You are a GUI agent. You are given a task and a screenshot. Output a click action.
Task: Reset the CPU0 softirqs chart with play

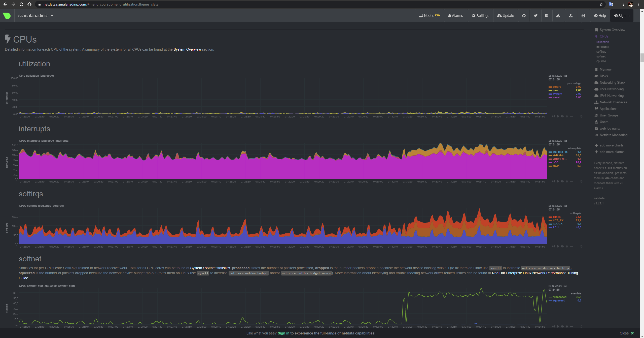[558, 246]
